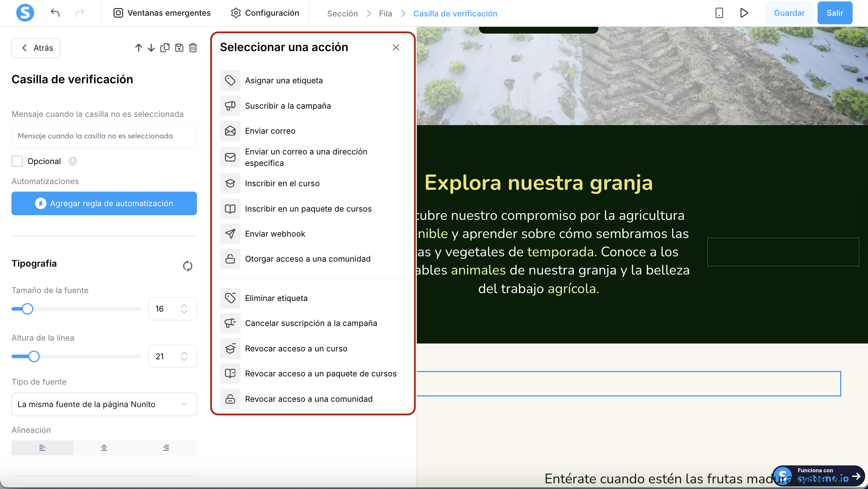Increase font size stepper arrow
This screenshot has height=489, width=868.
click(184, 306)
